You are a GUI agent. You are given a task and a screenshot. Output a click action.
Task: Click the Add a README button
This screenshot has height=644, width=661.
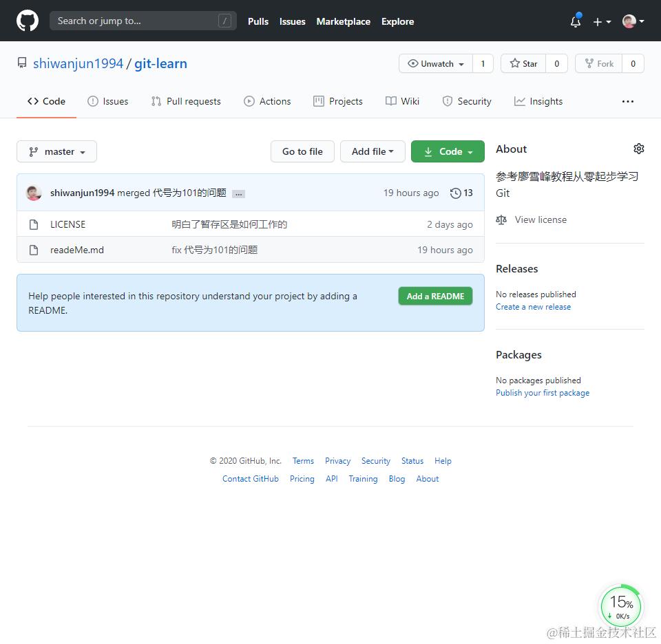click(435, 297)
